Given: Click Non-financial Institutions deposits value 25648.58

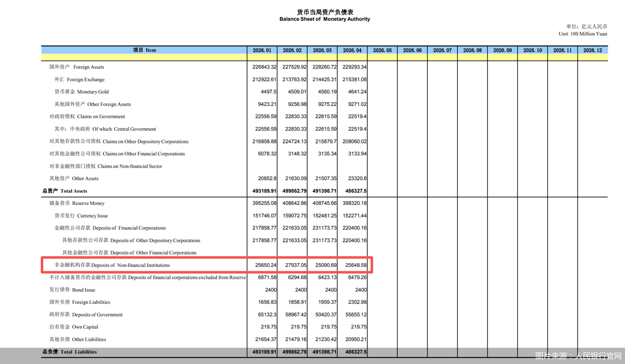Looking at the screenshot, I should (356, 265).
